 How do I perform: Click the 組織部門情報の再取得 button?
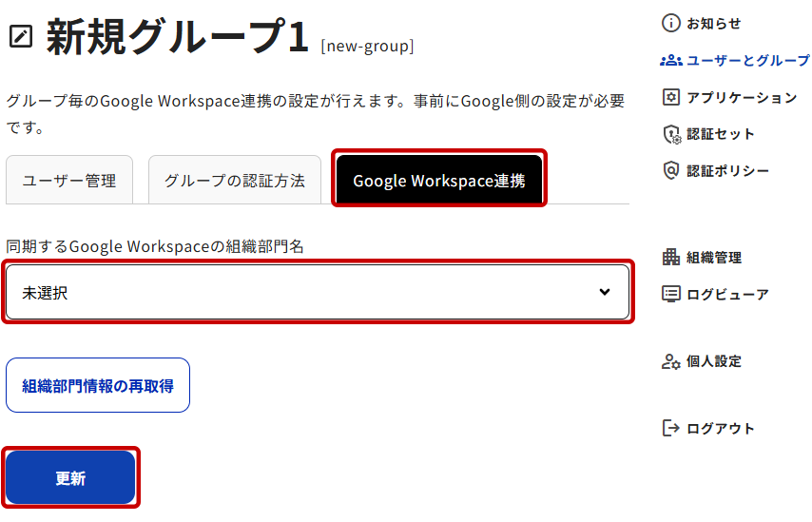tap(98, 385)
